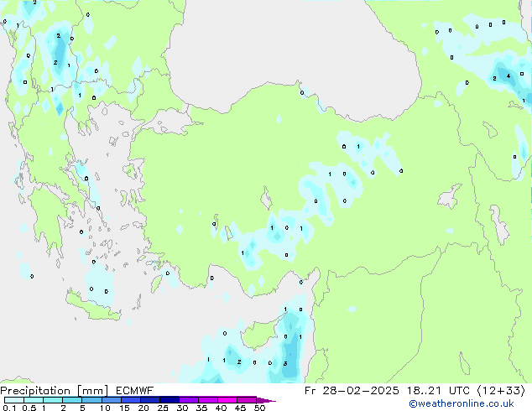The width and height of the screenshot is (532, 411).
Task: Click the '18..21 UTC' time text
Action: pos(438,391)
